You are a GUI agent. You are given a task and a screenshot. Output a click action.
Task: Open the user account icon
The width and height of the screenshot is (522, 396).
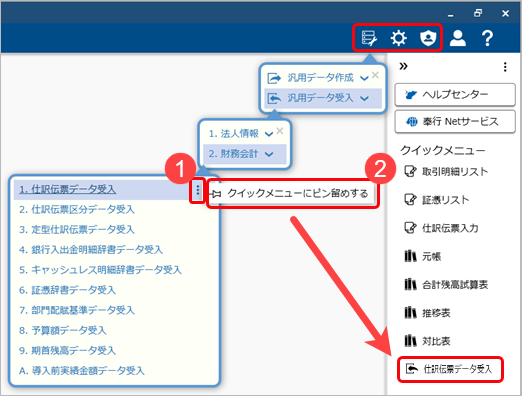pyautogui.click(x=458, y=38)
